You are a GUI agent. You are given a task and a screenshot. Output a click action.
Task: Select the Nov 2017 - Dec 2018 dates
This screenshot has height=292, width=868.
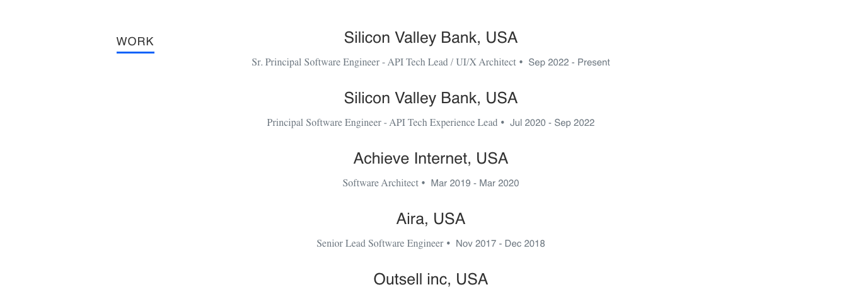tap(501, 244)
